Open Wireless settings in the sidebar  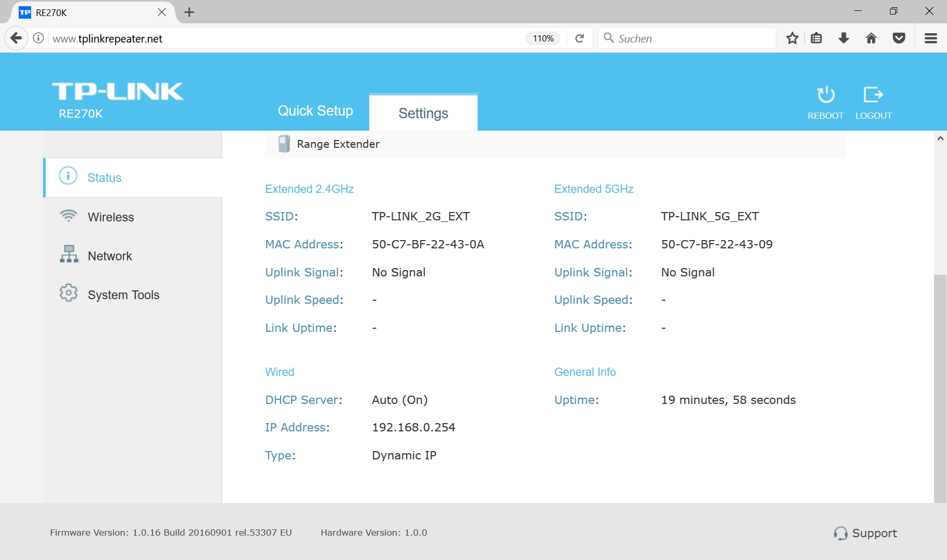tap(110, 217)
